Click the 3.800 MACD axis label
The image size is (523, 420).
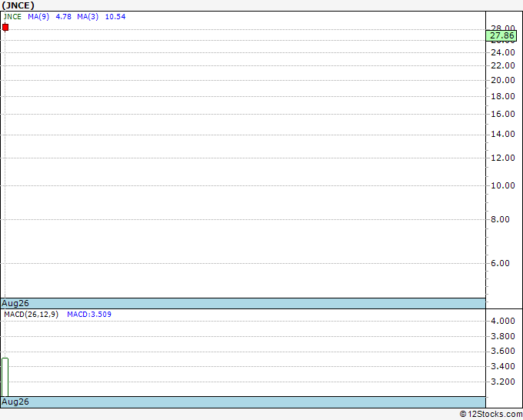tap(503, 336)
